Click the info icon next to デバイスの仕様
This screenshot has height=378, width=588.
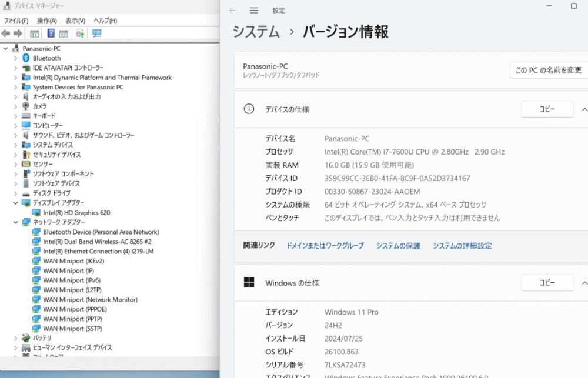coord(249,109)
